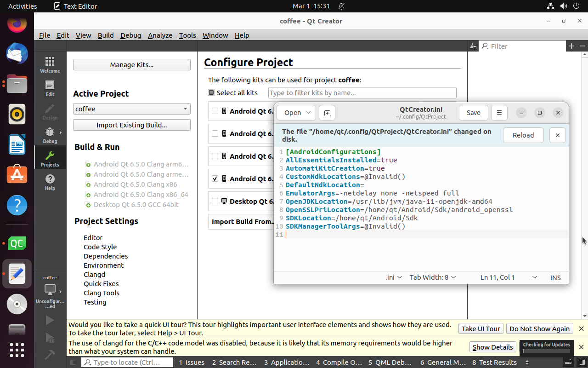The height and width of the screenshot is (368, 588).
Task: Open the 8 Test Results pane
Action: coord(494,362)
